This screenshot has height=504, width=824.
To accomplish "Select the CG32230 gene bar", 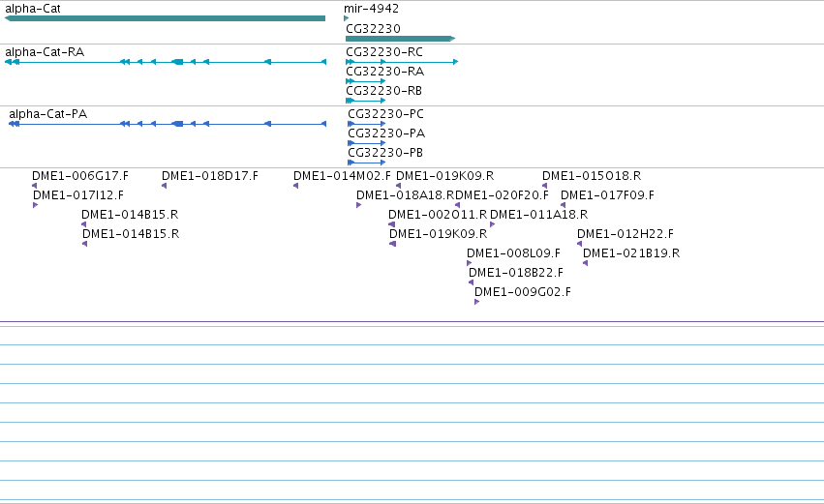I will click(x=401, y=39).
